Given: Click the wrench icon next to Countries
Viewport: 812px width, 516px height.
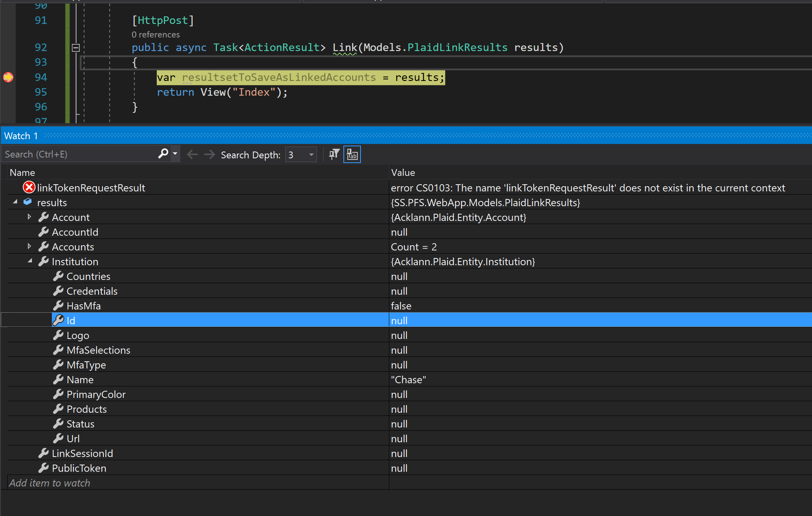Looking at the screenshot, I should [x=58, y=276].
